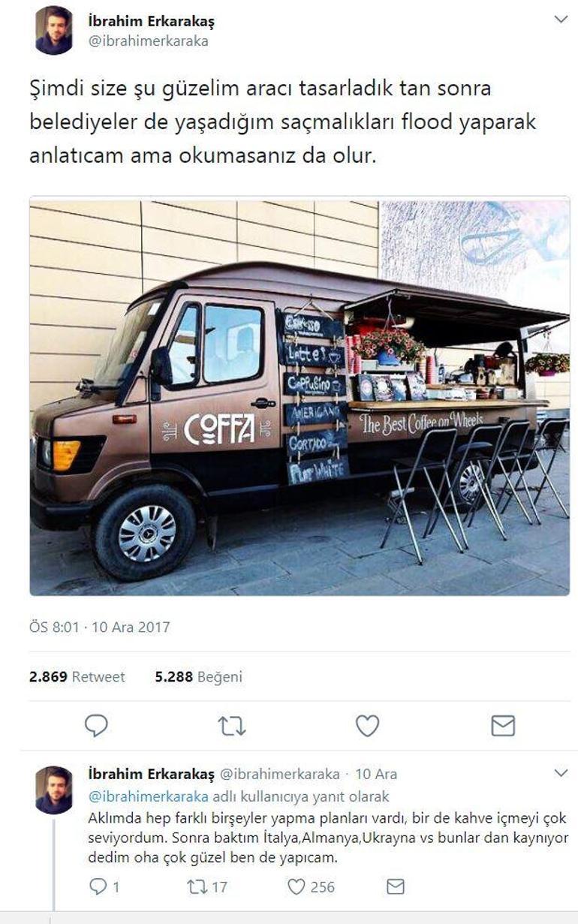
Task: Open @ibrahimerkaraka handle under the top name
Action: coord(148,41)
